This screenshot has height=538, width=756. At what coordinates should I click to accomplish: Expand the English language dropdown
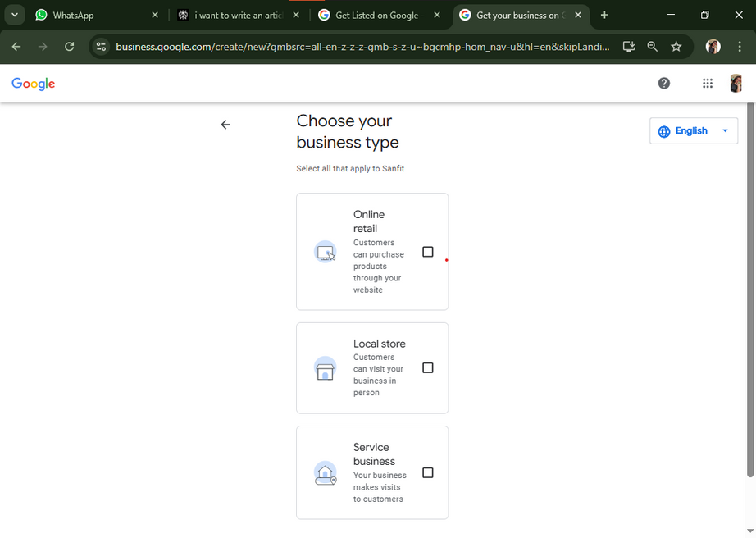pos(694,131)
